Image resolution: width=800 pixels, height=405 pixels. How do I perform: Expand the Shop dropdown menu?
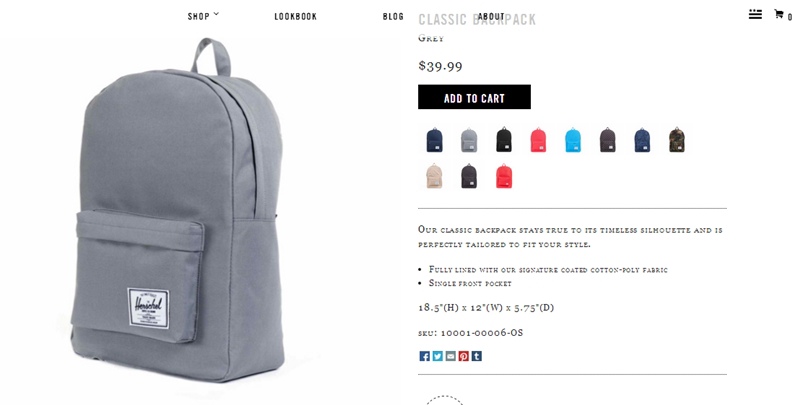[x=203, y=16]
